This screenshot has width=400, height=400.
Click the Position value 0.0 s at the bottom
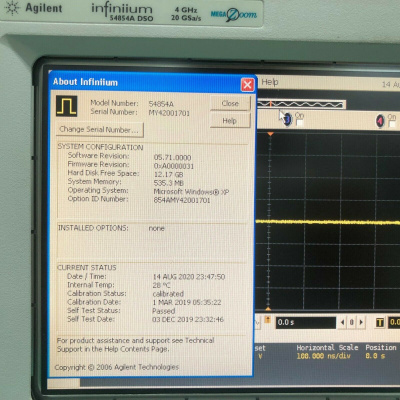point(375,356)
